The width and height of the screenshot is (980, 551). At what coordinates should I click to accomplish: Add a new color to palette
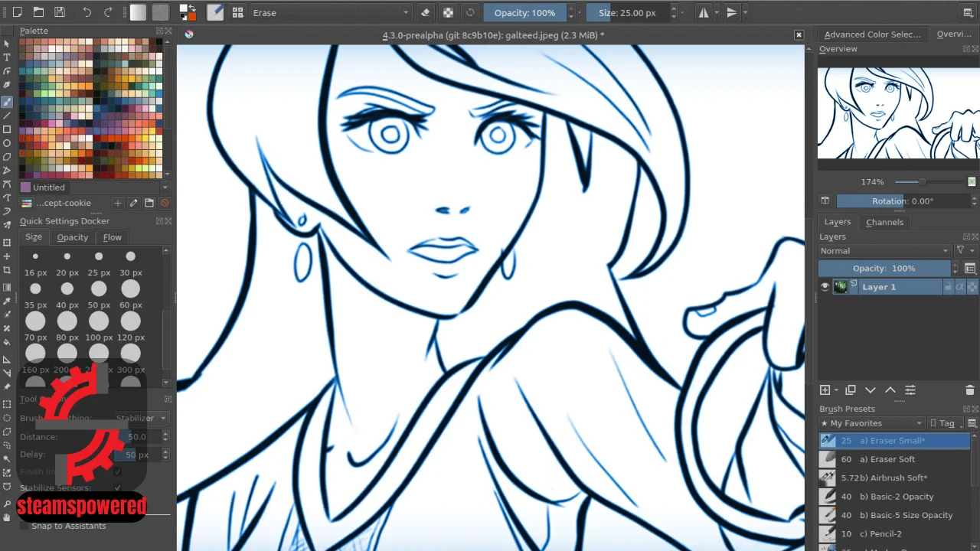coord(118,203)
